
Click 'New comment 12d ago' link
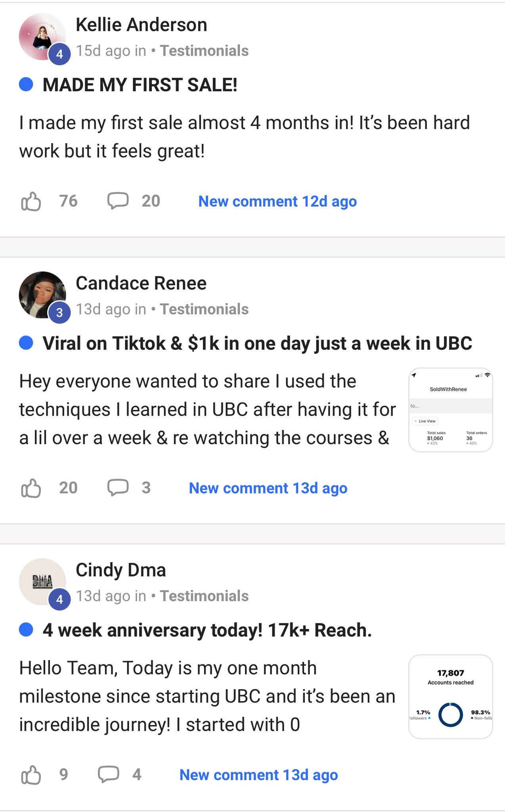click(277, 201)
